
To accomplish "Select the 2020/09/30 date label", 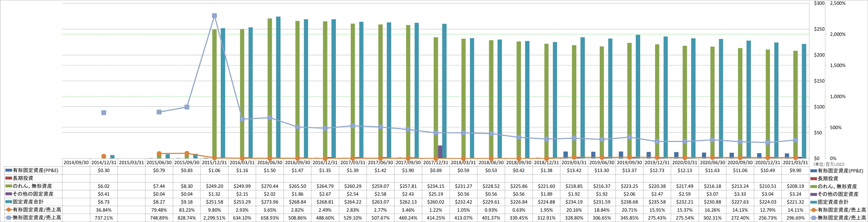I will [740, 162].
